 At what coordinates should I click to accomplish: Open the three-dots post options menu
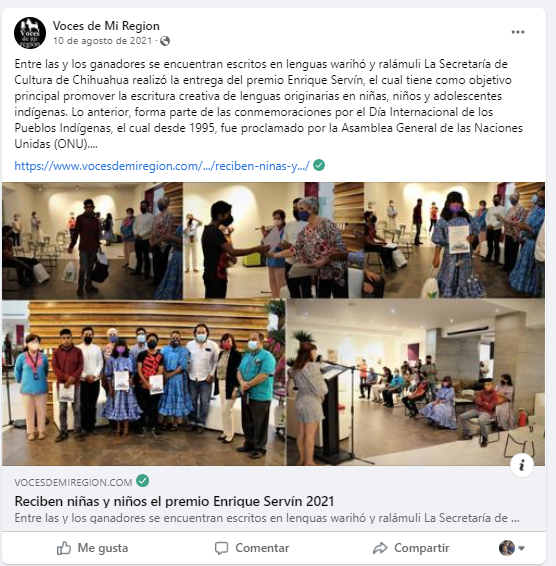click(517, 32)
